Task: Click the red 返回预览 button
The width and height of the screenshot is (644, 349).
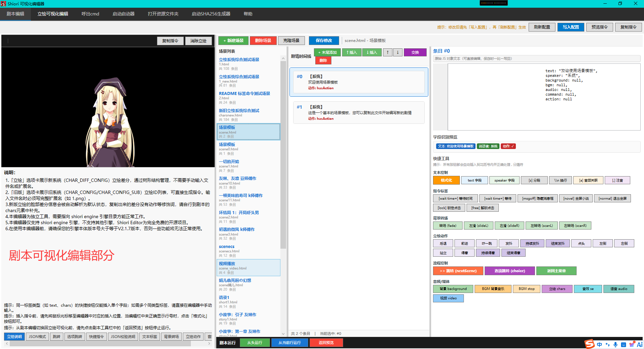Action: coord(326,343)
